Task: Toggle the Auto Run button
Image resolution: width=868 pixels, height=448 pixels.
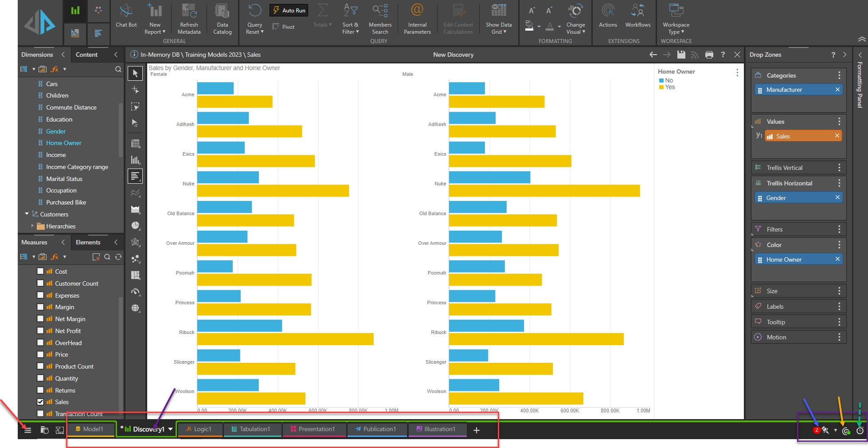Action: [289, 10]
